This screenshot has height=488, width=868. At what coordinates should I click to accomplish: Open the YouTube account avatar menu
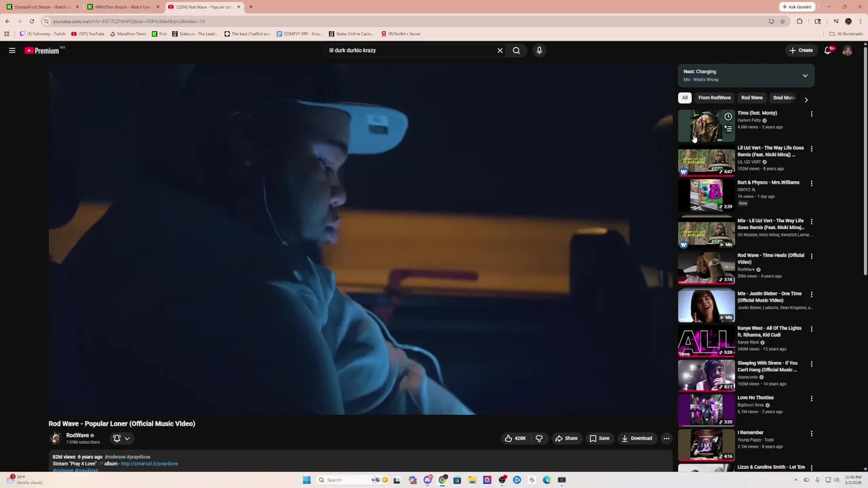tap(847, 50)
